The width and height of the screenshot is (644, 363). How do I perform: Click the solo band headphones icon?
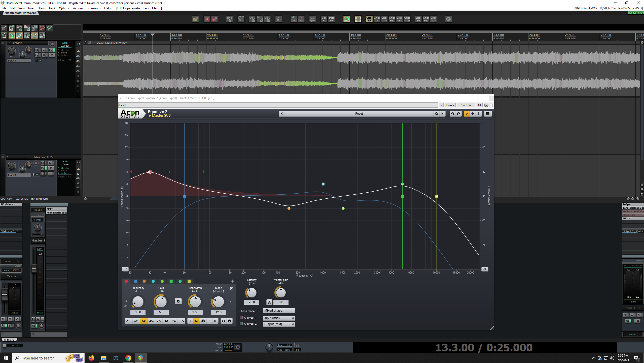(224, 321)
